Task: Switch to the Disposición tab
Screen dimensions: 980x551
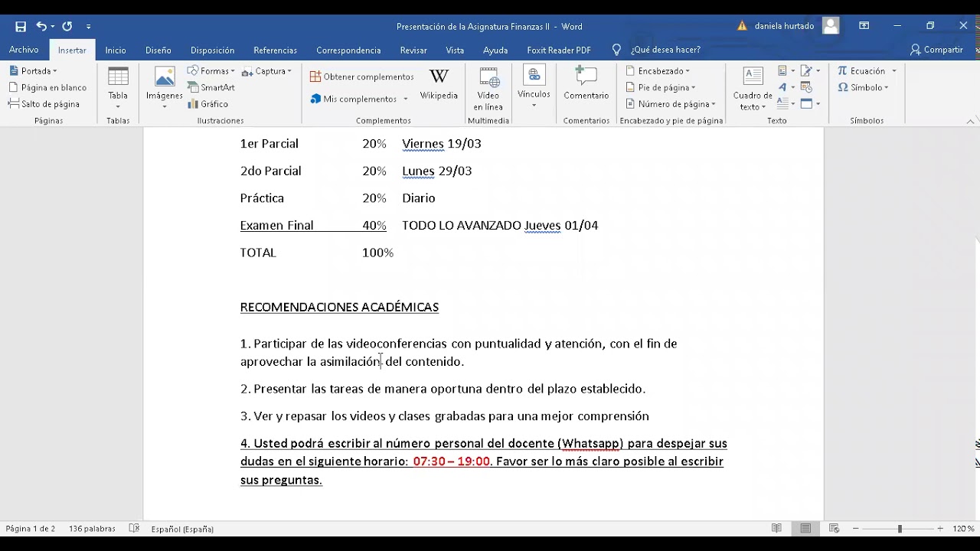Action: [213, 50]
